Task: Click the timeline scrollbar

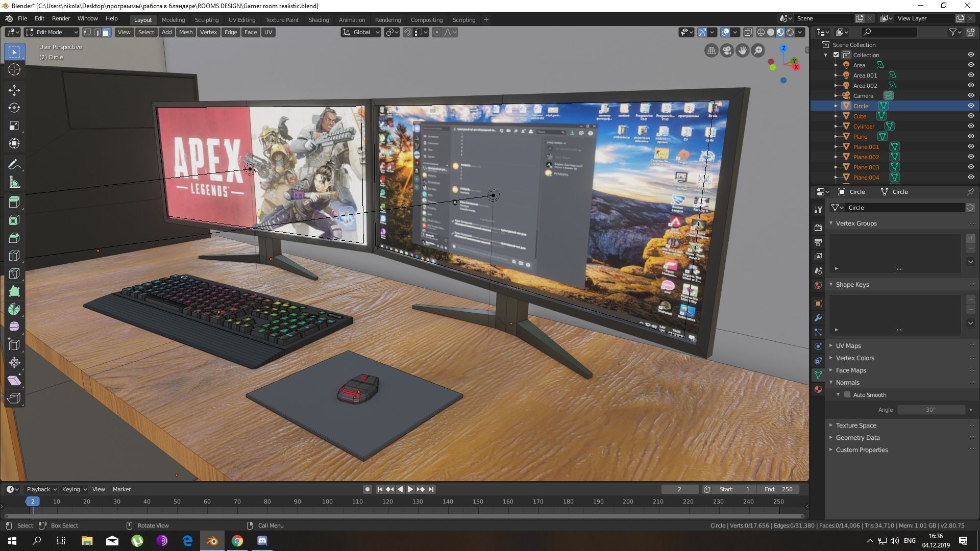Action: coord(403,516)
